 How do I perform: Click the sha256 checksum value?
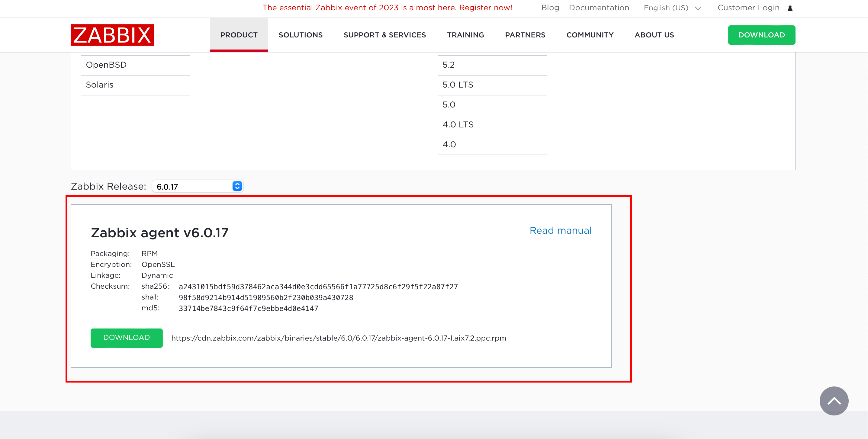pos(318,287)
